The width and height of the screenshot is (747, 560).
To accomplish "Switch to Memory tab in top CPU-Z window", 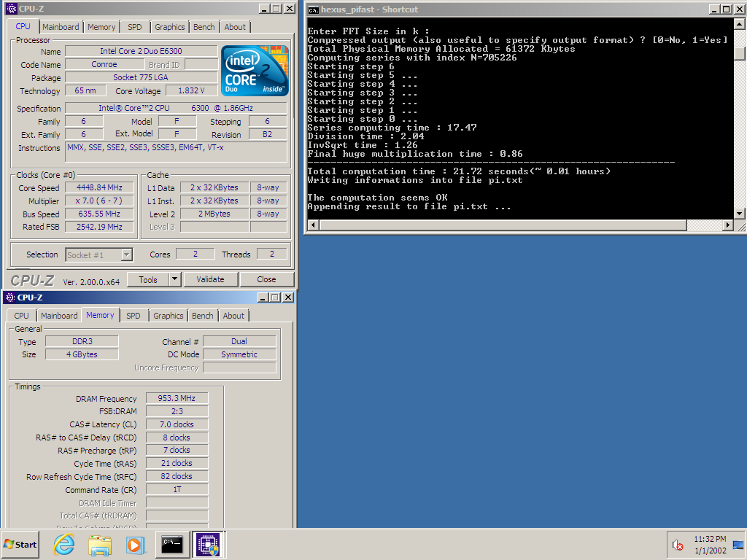I will 101,27.
